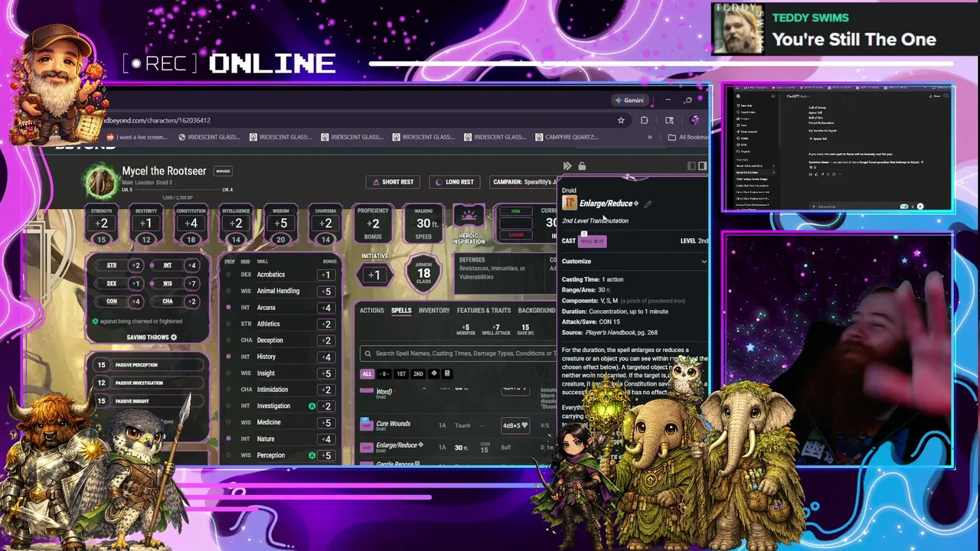Screen dimensions: 980x551
Task: Filter spells by cantrips with the -0- button
Action: coord(384,374)
